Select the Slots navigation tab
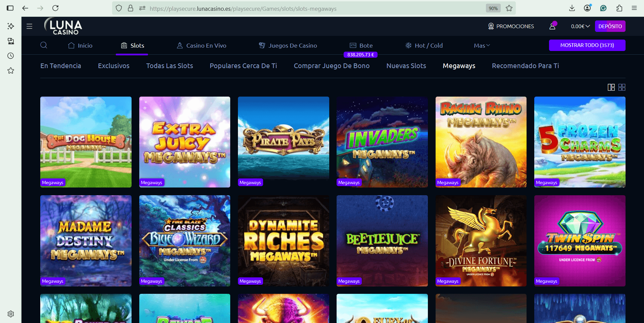The height and width of the screenshot is (323, 644). tap(132, 46)
